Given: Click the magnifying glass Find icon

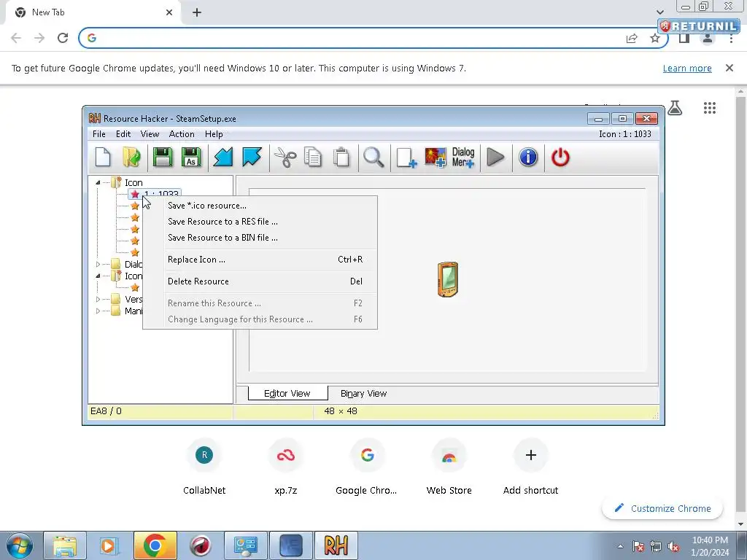Looking at the screenshot, I should click(373, 157).
